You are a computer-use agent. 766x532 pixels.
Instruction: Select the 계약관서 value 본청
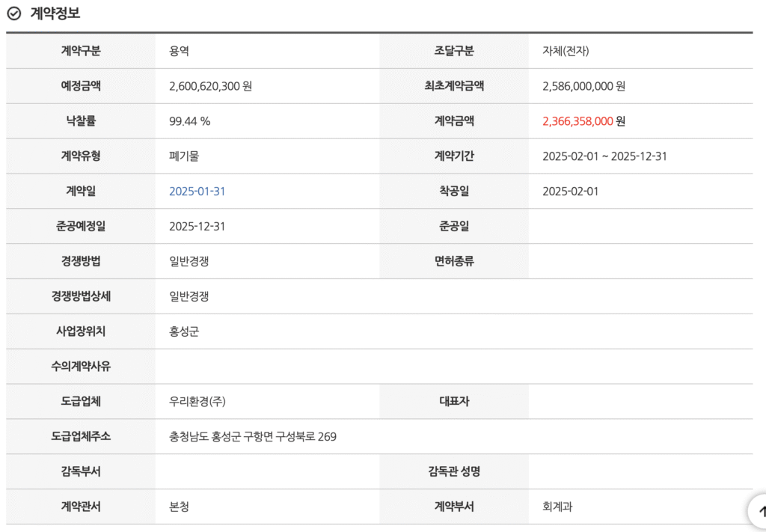(179, 507)
